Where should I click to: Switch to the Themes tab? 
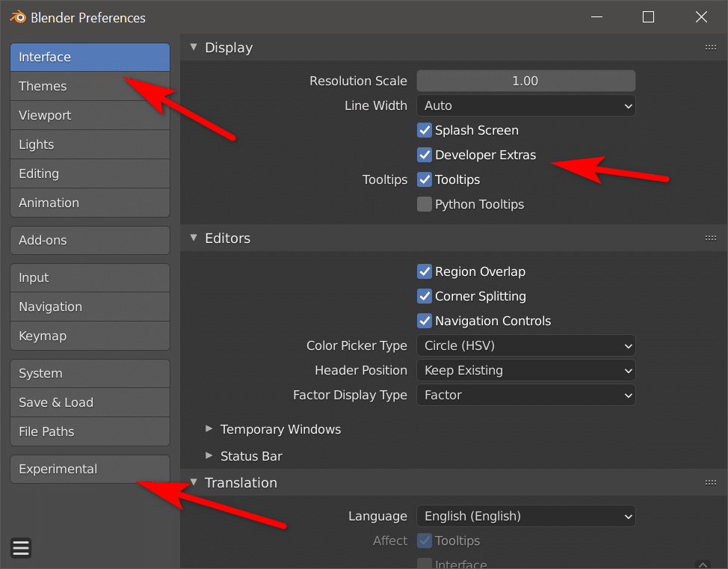pos(90,87)
